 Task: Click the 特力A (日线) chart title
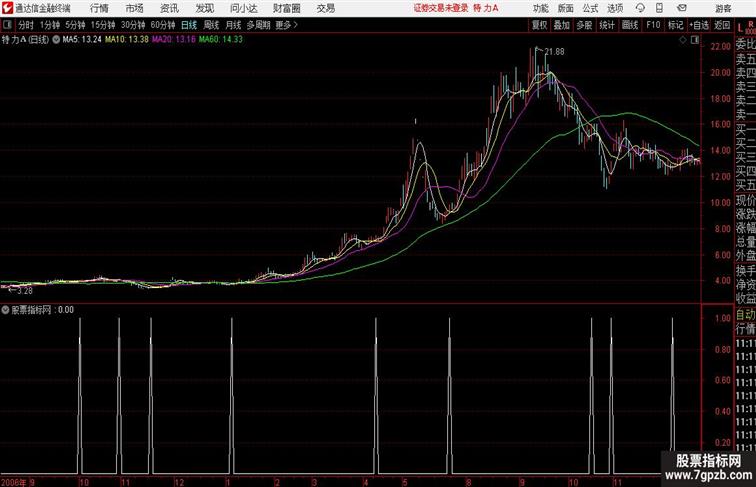coord(26,40)
